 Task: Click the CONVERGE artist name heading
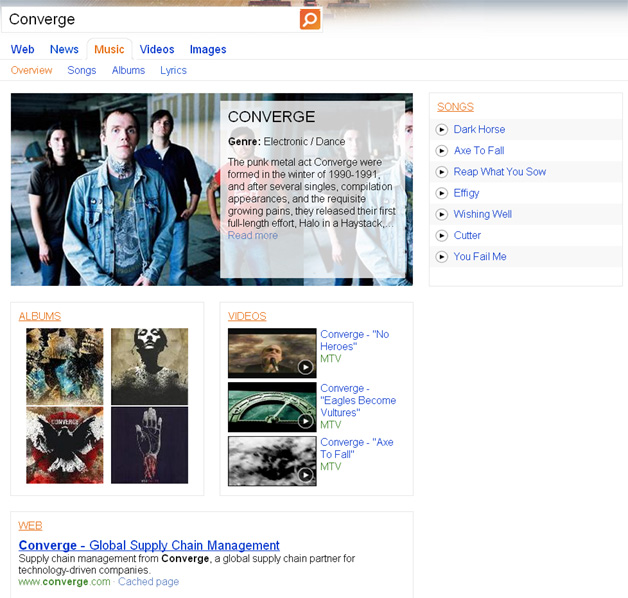click(x=271, y=117)
